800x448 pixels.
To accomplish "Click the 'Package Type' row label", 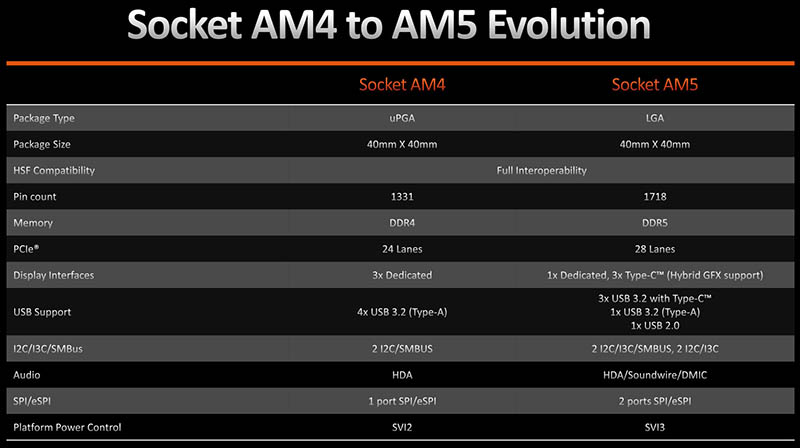I will (44, 118).
